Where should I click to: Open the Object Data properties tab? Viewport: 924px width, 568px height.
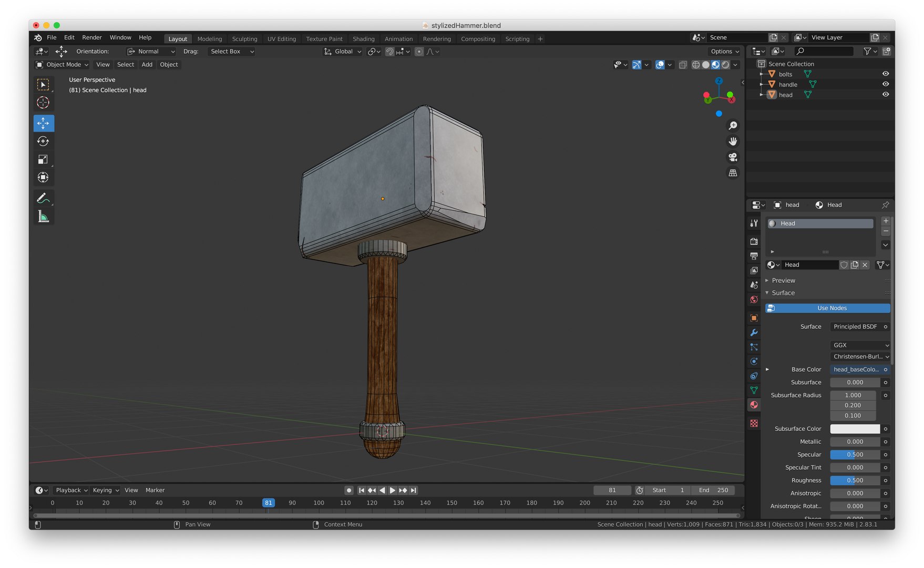pyautogui.click(x=754, y=390)
